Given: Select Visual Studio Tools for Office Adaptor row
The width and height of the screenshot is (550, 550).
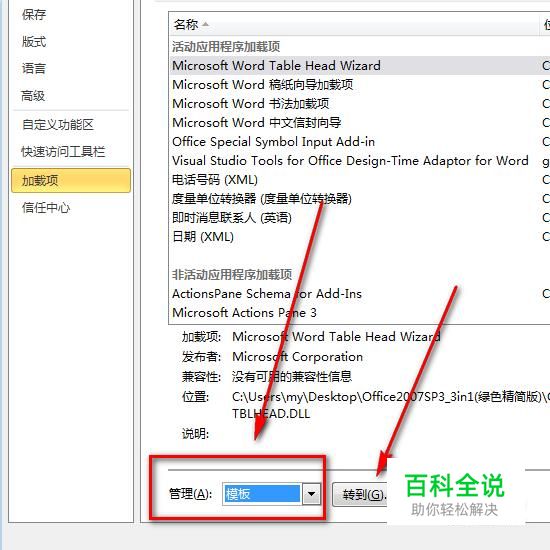Looking at the screenshot, I should tap(360, 161).
